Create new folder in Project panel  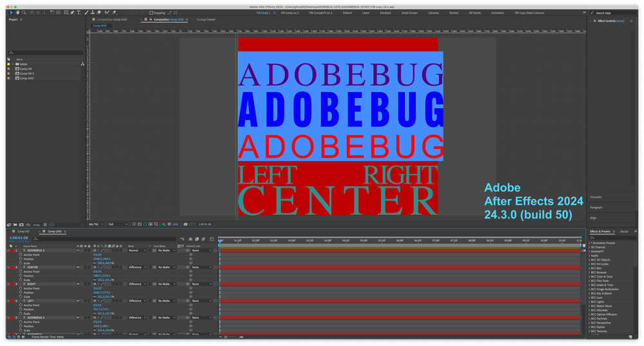tap(15, 224)
